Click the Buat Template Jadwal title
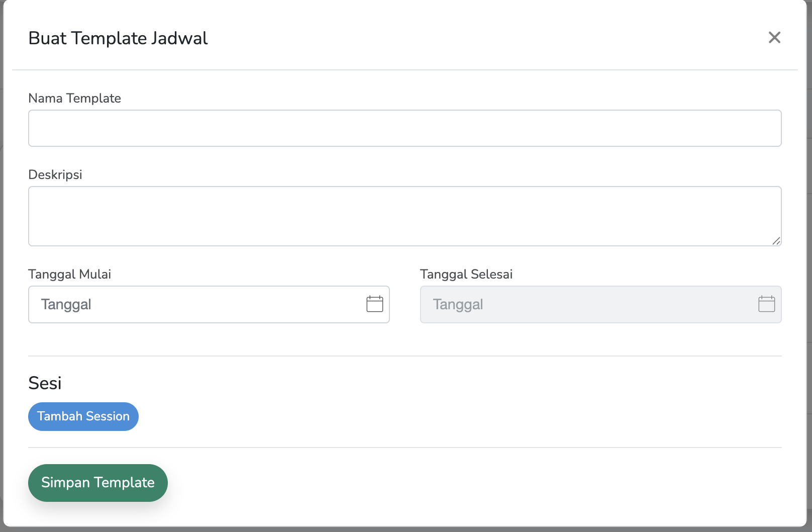812x532 pixels. point(118,38)
